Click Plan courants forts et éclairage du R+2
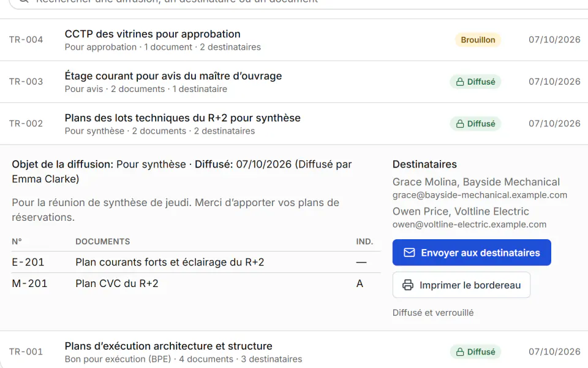Image resolution: width=588 pixels, height=368 pixels. tap(170, 262)
